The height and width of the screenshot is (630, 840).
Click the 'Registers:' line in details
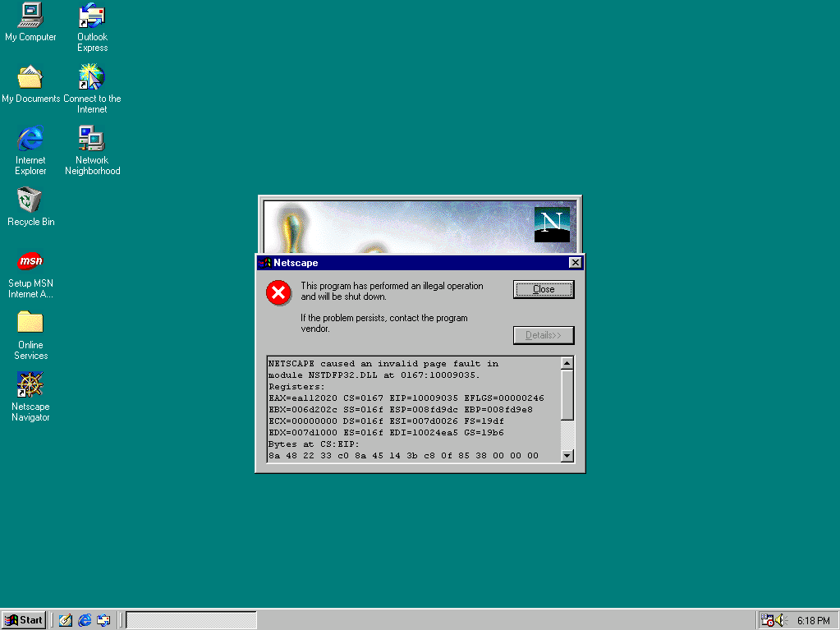(x=296, y=387)
